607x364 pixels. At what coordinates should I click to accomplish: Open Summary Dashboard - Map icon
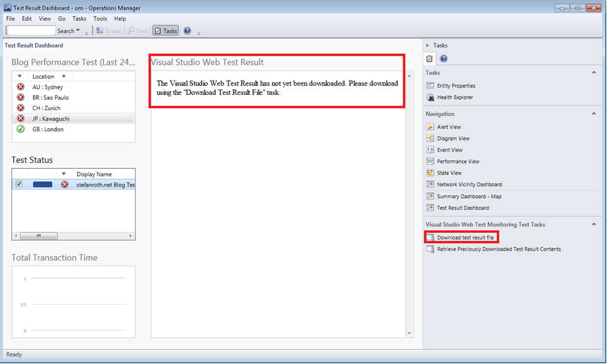point(430,196)
